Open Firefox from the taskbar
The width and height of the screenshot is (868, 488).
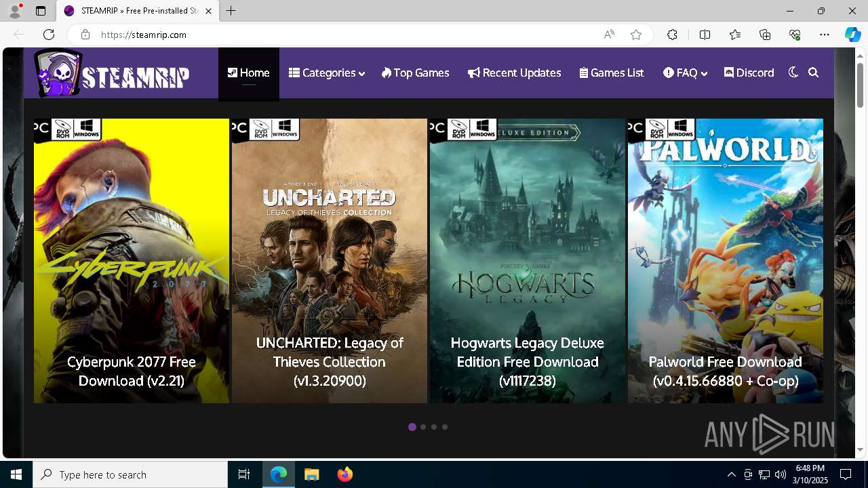pos(344,474)
